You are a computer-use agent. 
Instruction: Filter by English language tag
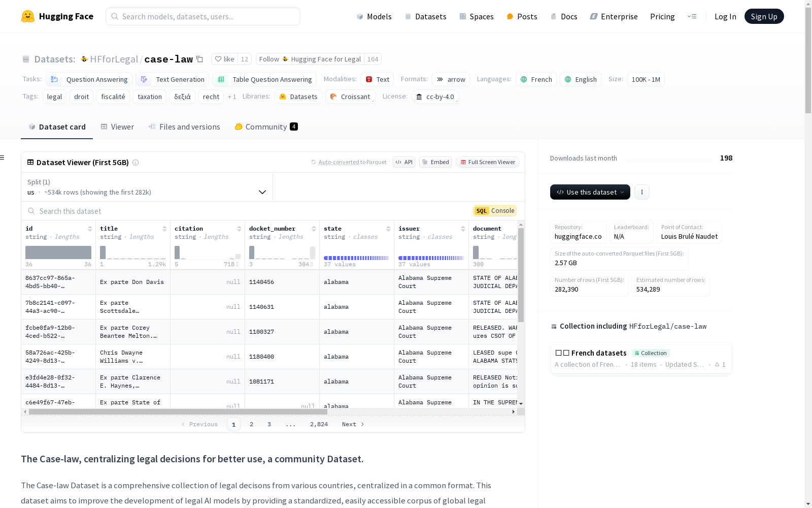point(581,79)
